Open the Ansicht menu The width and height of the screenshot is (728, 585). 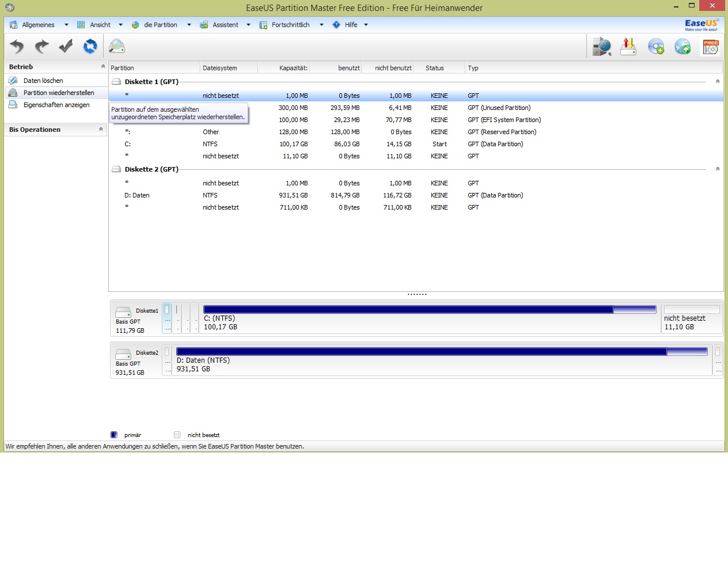pyautogui.click(x=100, y=25)
